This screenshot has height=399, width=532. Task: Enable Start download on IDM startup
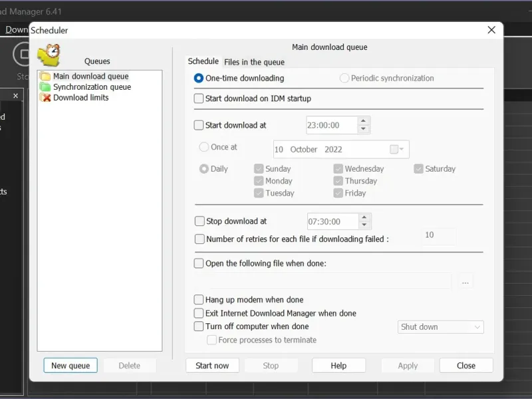[198, 98]
